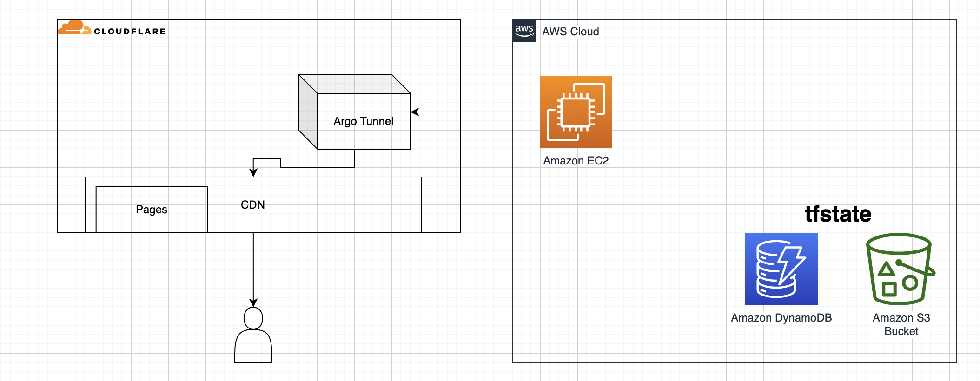Click the orange Cloudflare cloud logo

coord(73,28)
